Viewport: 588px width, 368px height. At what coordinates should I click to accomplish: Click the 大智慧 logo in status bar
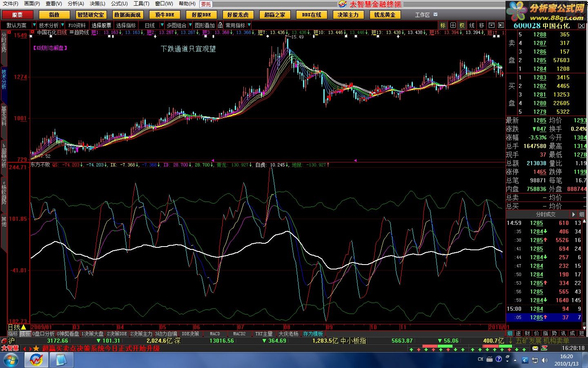(x=10, y=348)
